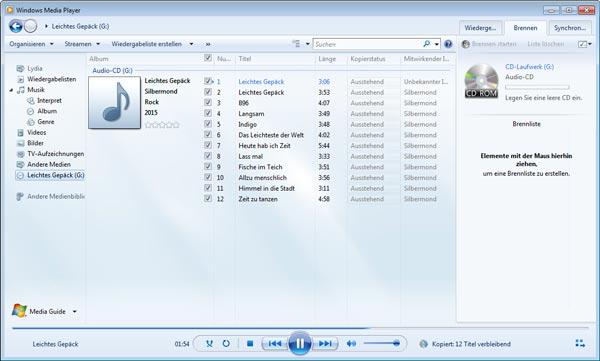
Task: Uncheck checkbox for track Indigo
Action: (x=208, y=124)
